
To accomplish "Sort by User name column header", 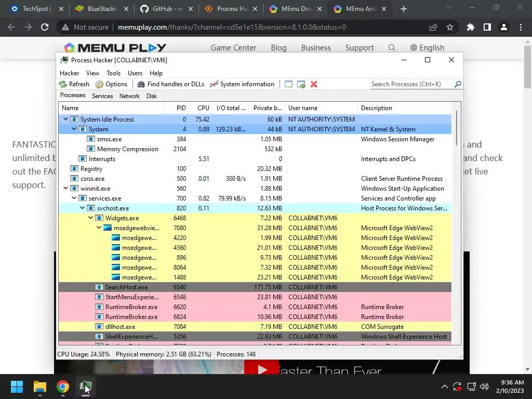I will [321, 108].
